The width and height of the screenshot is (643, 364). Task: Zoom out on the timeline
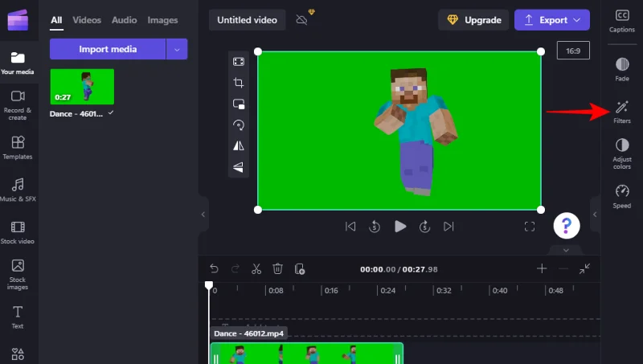point(563,268)
